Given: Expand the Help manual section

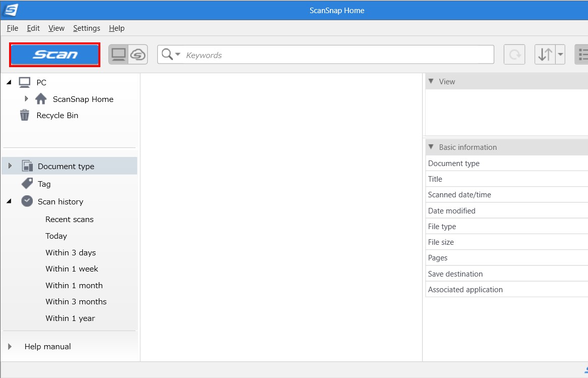Looking at the screenshot, I should [10, 347].
